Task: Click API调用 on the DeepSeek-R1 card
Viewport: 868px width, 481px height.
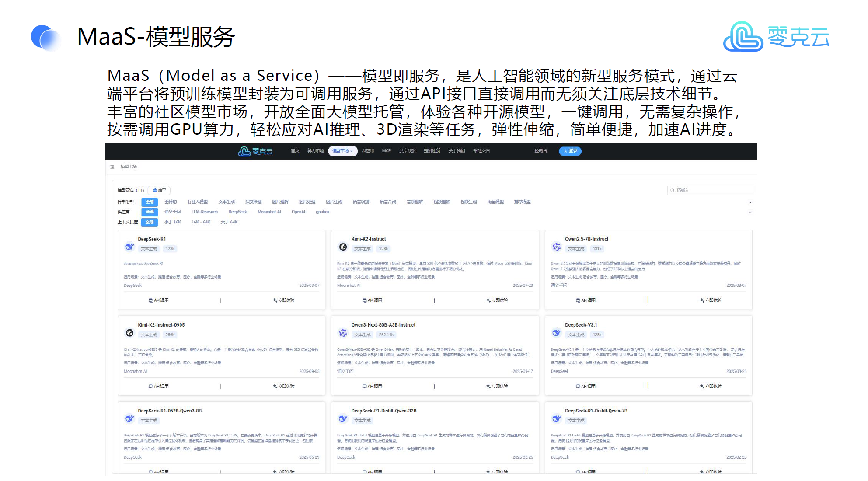Action: tap(159, 300)
